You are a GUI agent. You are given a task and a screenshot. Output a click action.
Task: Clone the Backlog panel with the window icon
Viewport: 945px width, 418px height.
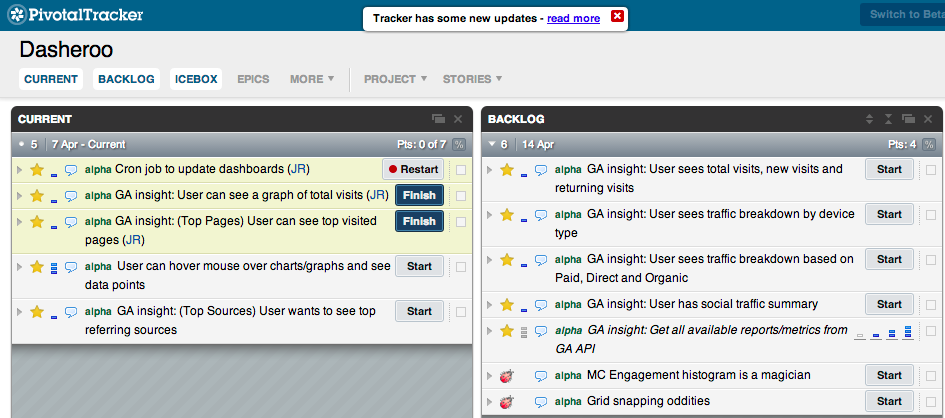(908, 119)
